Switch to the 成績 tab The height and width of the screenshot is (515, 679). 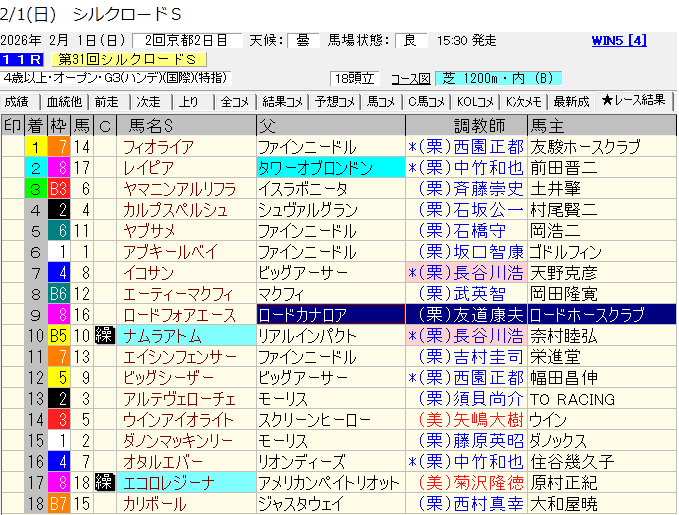point(18,101)
